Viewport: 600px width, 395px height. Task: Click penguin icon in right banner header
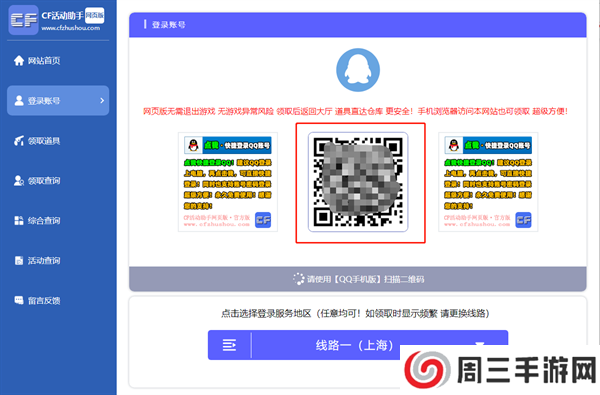454,145
